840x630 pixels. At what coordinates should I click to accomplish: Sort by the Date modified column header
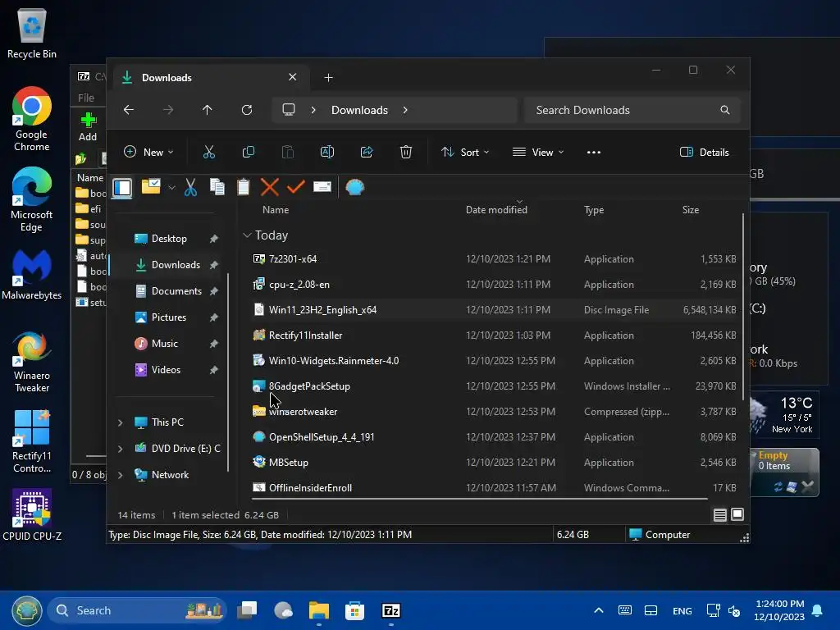pyautogui.click(x=496, y=210)
